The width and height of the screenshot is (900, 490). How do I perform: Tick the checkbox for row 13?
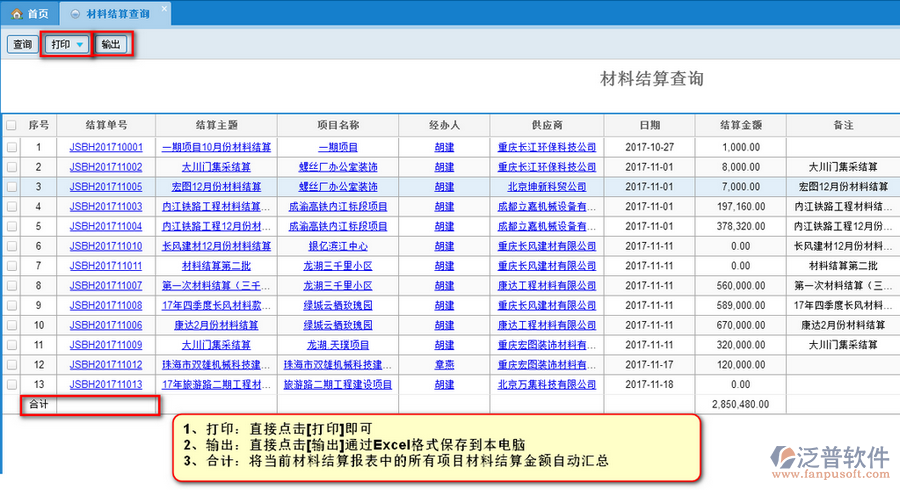coord(12,384)
